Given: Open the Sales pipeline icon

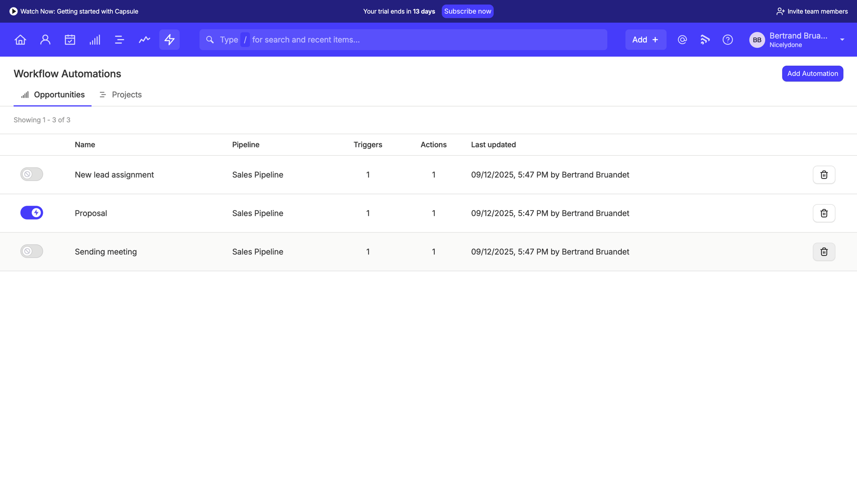Looking at the screenshot, I should pos(95,39).
